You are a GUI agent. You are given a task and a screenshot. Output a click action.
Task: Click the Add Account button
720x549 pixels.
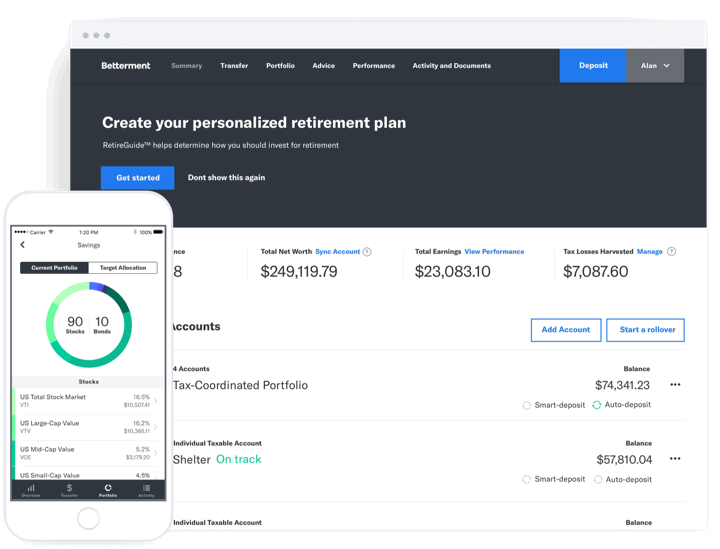tap(566, 330)
